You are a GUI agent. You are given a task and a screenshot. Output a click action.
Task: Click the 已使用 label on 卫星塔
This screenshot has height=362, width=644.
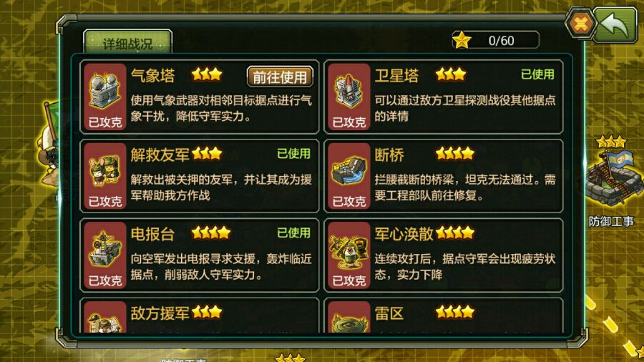pyautogui.click(x=537, y=74)
